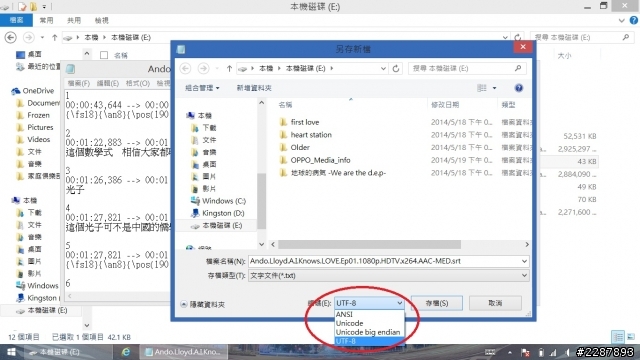
Task: Choose ANSI encoding option
Action: tap(369, 314)
